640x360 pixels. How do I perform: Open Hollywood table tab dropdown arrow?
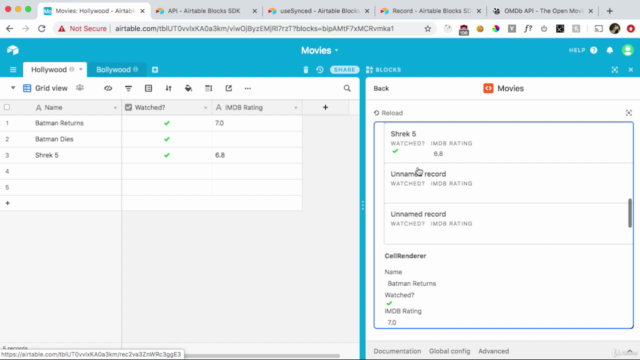pos(80,69)
